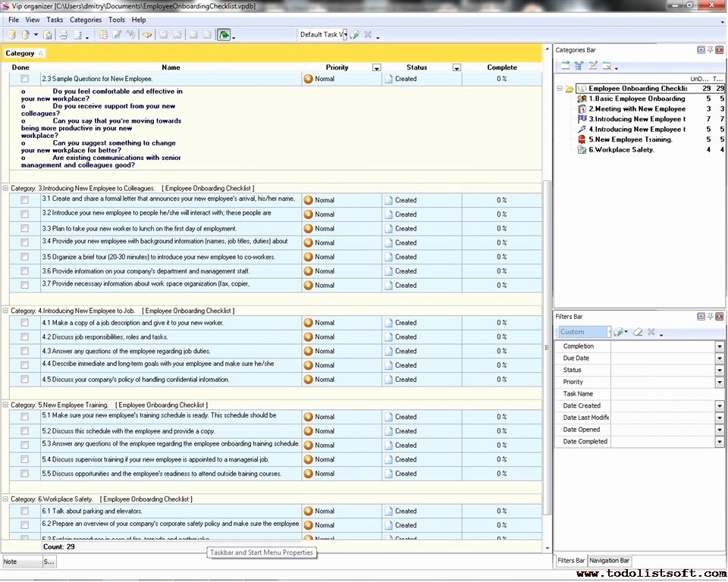Screen dimensions: 728x582
Task: Click the New task toolbar icon
Action: click(x=103, y=34)
